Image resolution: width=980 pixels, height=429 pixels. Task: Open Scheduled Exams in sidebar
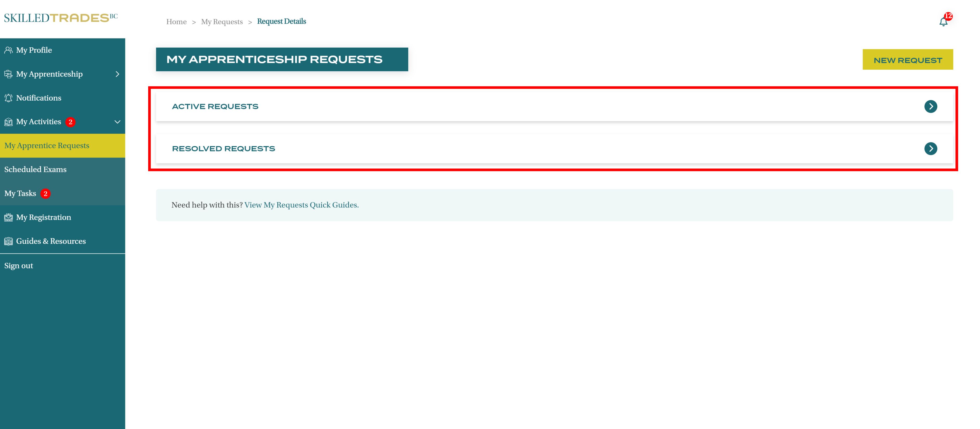tap(35, 170)
